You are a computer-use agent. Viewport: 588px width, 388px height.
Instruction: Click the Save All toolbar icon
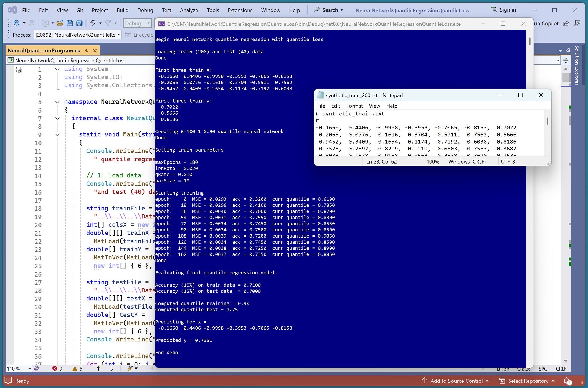(x=79, y=23)
